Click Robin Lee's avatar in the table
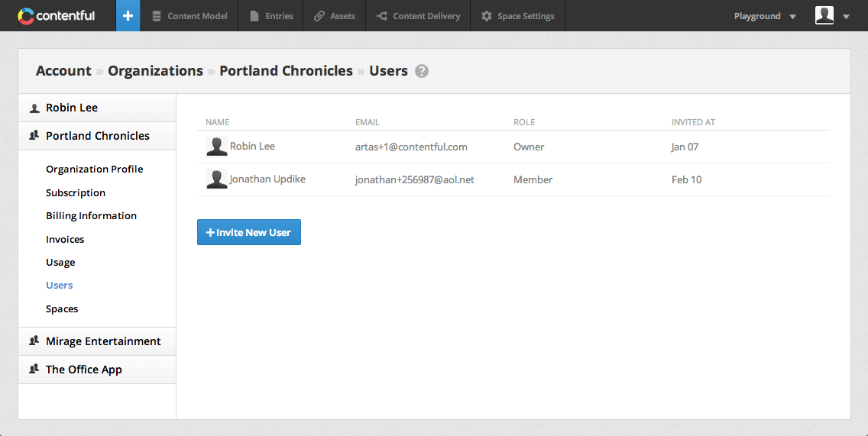Image resolution: width=868 pixels, height=436 pixels. pos(216,146)
